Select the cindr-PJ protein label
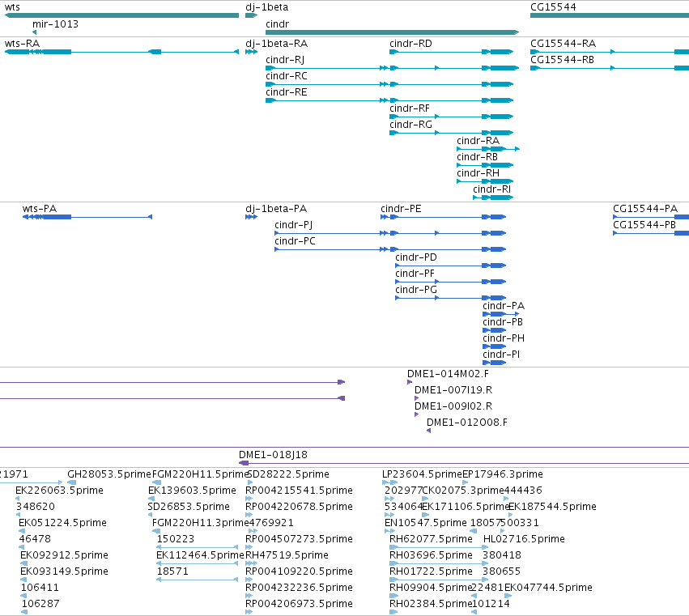 (294, 225)
